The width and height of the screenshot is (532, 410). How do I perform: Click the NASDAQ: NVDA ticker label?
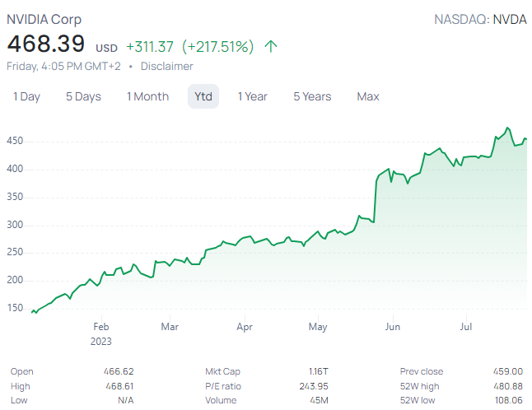pos(480,19)
